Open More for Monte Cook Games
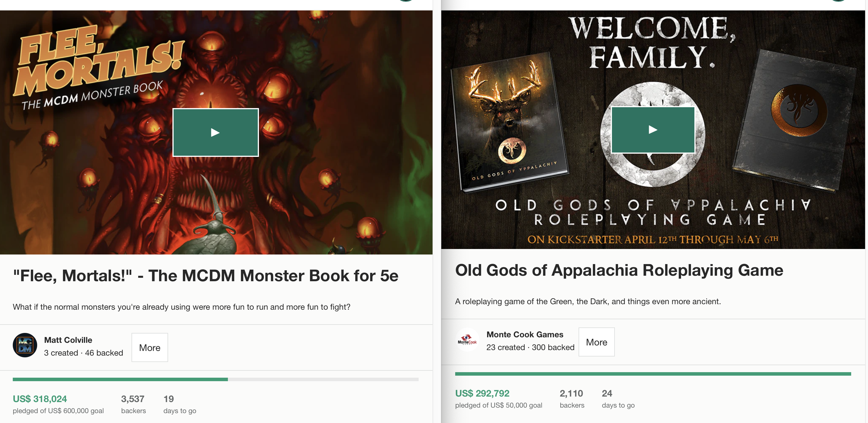Screen dimensions: 868x423 click(x=596, y=342)
